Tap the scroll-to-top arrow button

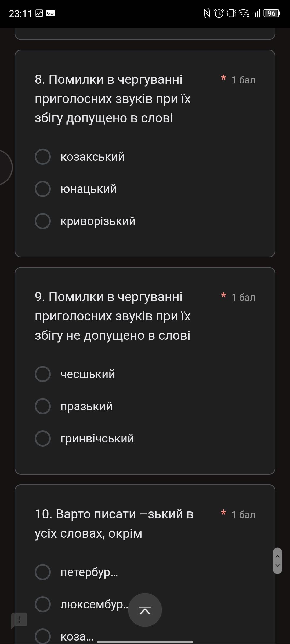(x=145, y=610)
